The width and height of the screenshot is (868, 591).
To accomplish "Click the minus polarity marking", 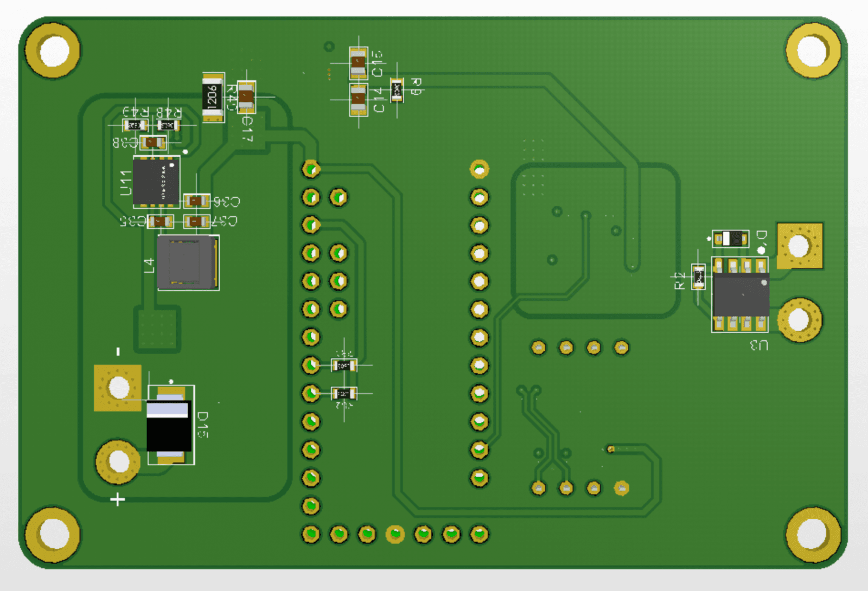I will (x=118, y=352).
